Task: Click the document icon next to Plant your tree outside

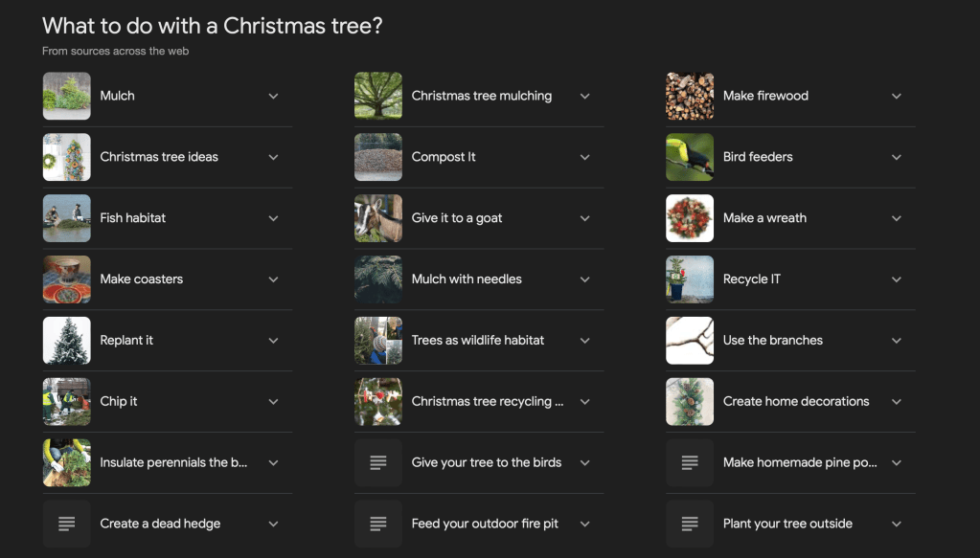Action: [690, 524]
